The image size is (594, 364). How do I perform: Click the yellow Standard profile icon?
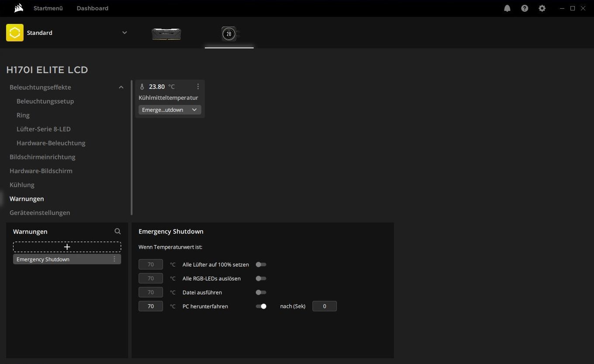tap(15, 33)
